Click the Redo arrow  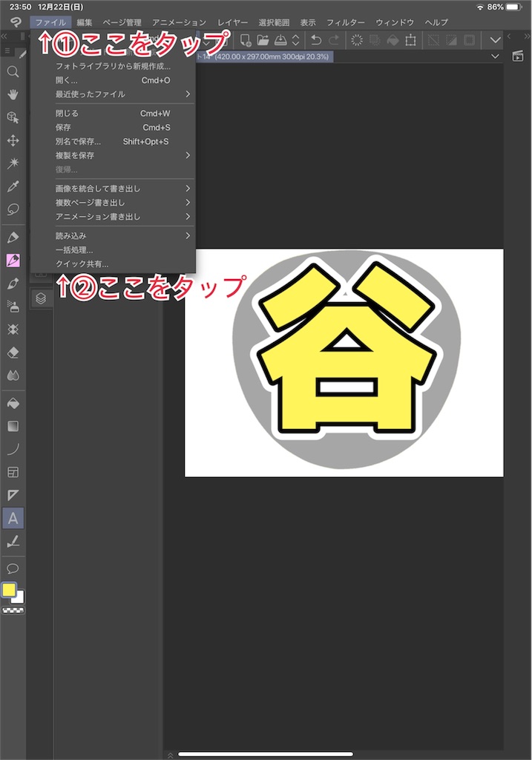tap(334, 40)
